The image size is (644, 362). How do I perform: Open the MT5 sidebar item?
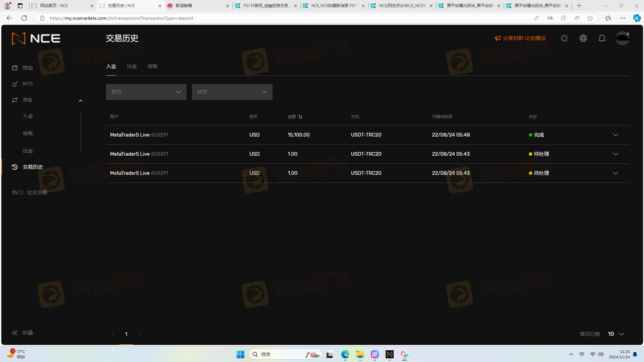(22, 84)
